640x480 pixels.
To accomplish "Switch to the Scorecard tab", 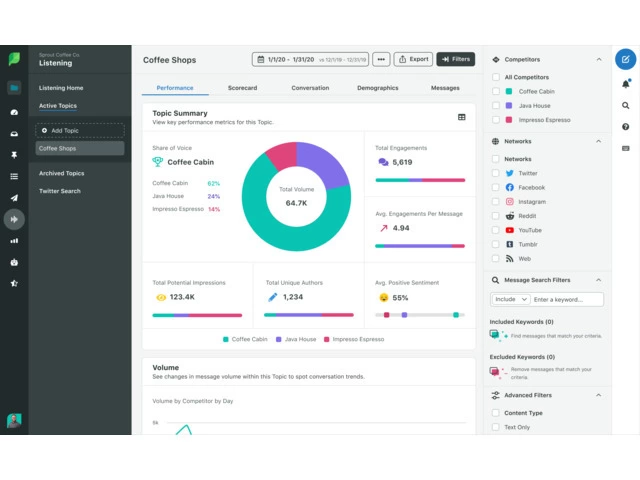I will pos(242,88).
